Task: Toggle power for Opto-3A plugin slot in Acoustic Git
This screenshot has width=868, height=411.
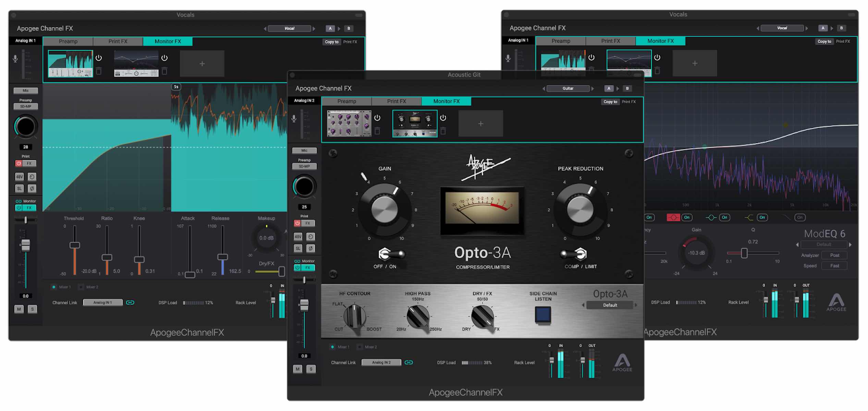Action: click(x=443, y=118)
